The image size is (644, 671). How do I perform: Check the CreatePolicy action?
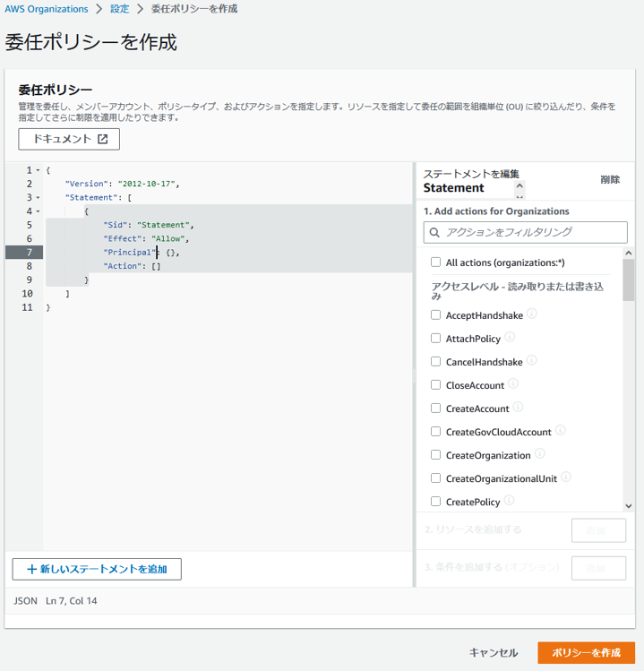[435, 501]
